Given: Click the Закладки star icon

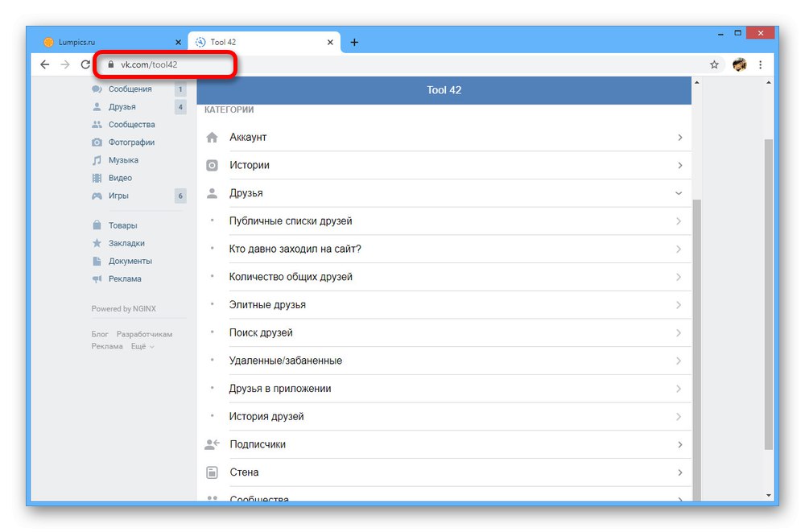Looking at the screenshot, I should [97, 243].
